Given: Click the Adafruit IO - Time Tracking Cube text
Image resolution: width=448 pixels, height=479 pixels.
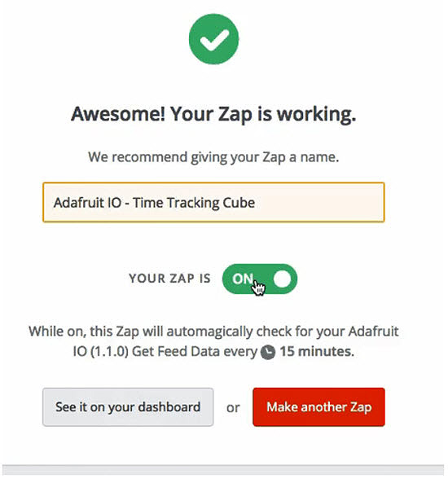Looking at the screenshot, I should coord(154,203).
